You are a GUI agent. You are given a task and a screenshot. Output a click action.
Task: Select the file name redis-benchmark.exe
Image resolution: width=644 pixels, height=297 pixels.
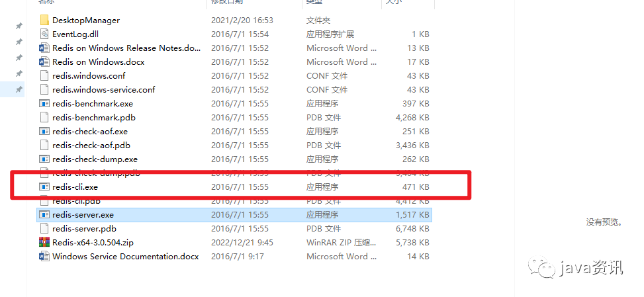coord(93,103)
